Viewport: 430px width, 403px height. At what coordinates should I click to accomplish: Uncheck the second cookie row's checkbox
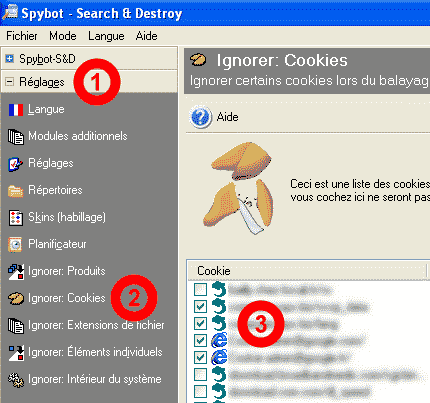coord(200,306)
